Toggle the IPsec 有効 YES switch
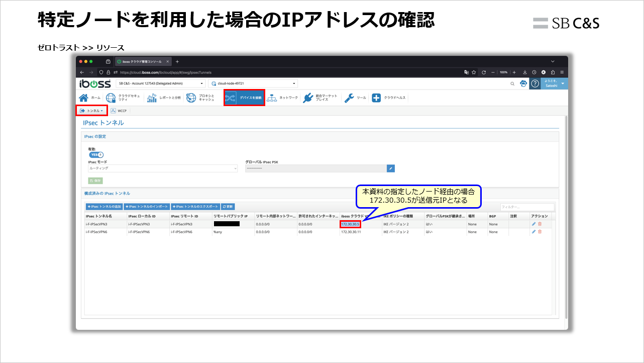 click(x=95, y=154)
